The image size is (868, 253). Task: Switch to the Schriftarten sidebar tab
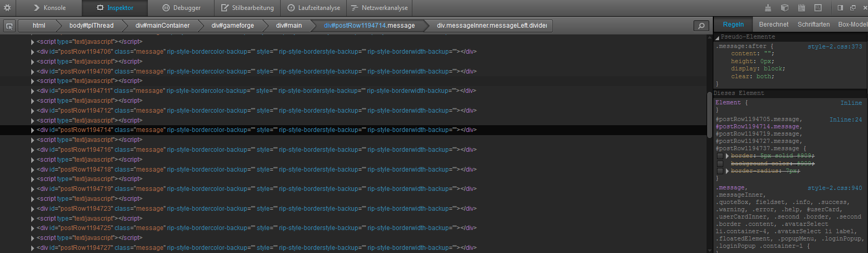(814, 25)
